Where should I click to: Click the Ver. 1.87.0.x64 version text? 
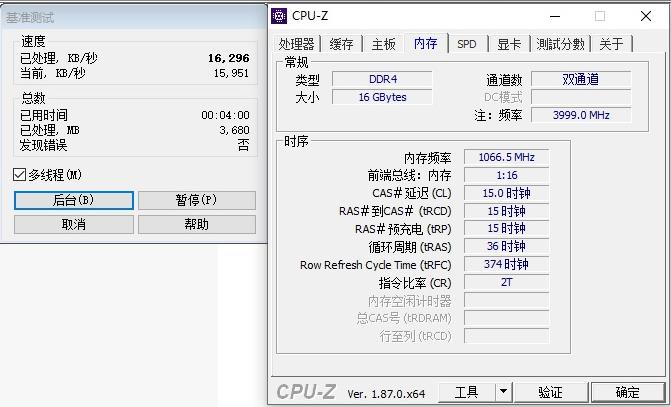pos(386,394)
